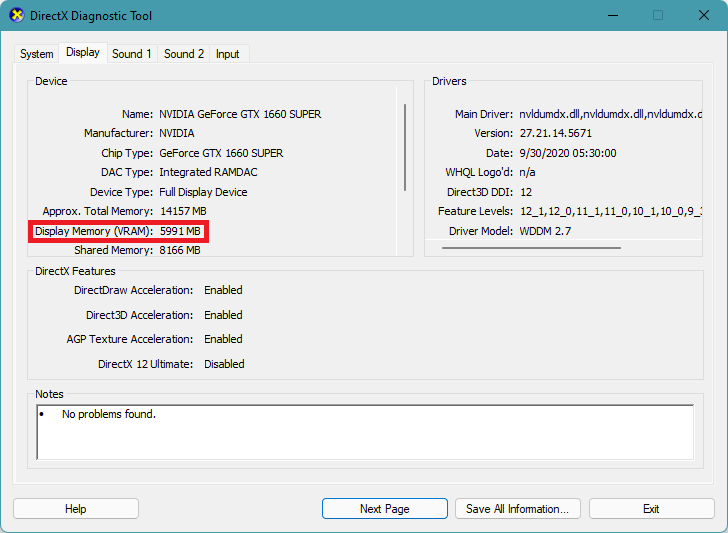Click the Exit button
The height and width of the screenshot is (533, 728).
651,508
